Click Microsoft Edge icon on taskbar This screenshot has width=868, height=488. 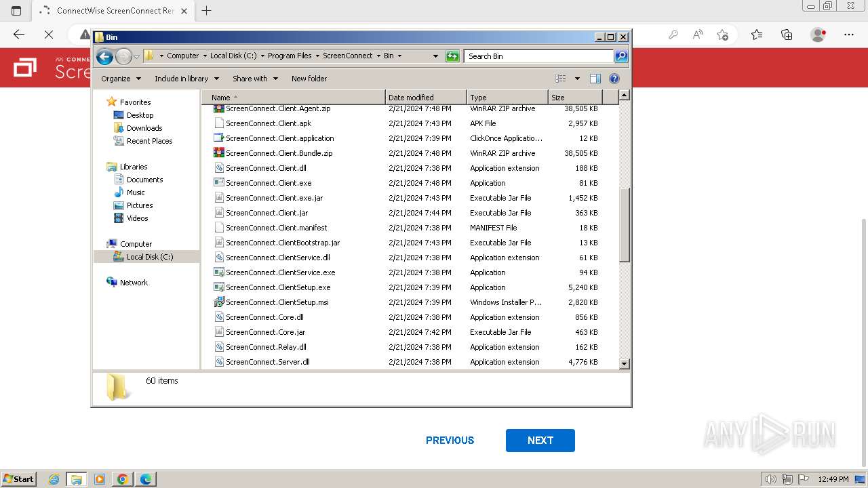(146, 479)
